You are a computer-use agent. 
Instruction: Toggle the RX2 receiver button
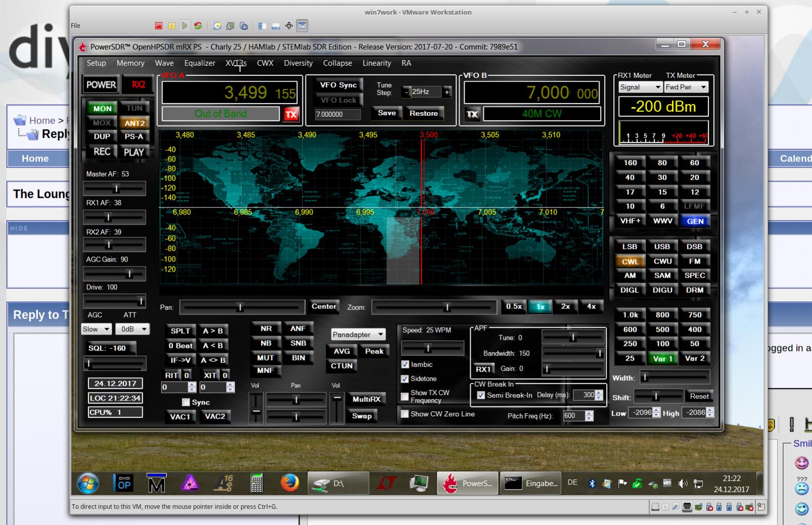tap(138, 85)
